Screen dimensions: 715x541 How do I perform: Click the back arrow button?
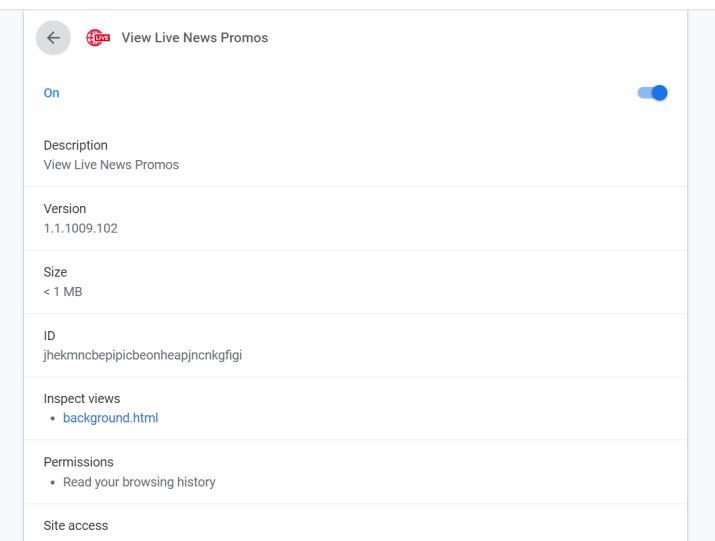(x=53, y=38)
